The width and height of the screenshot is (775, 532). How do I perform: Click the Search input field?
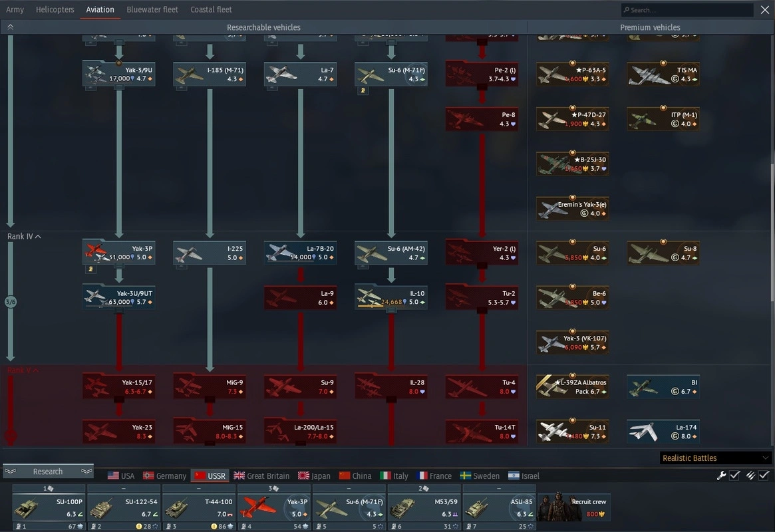(688, 10)
